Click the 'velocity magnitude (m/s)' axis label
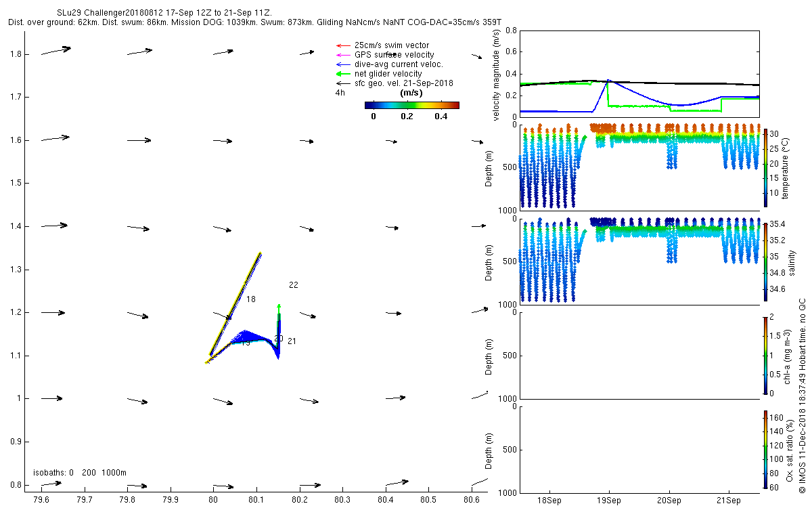This screenshot has width=812, height=508. (x=497, y=75)
